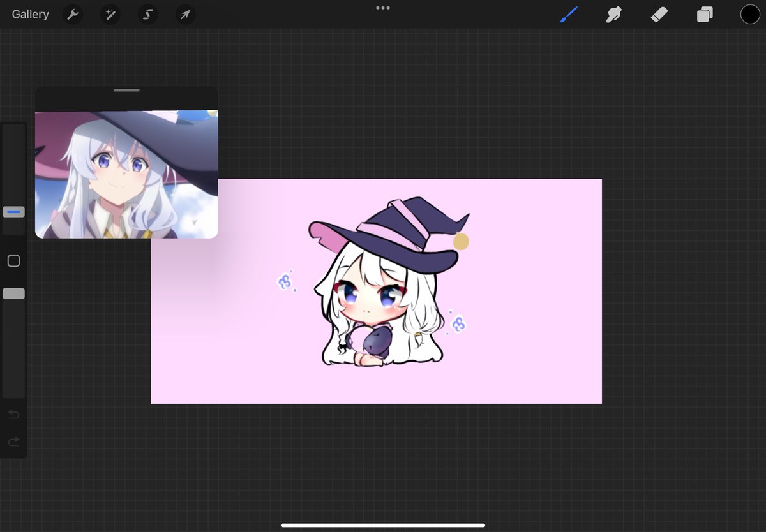Open the Actions wrench menu
This screenshot has width=766, height=532.
coord(73,14)
